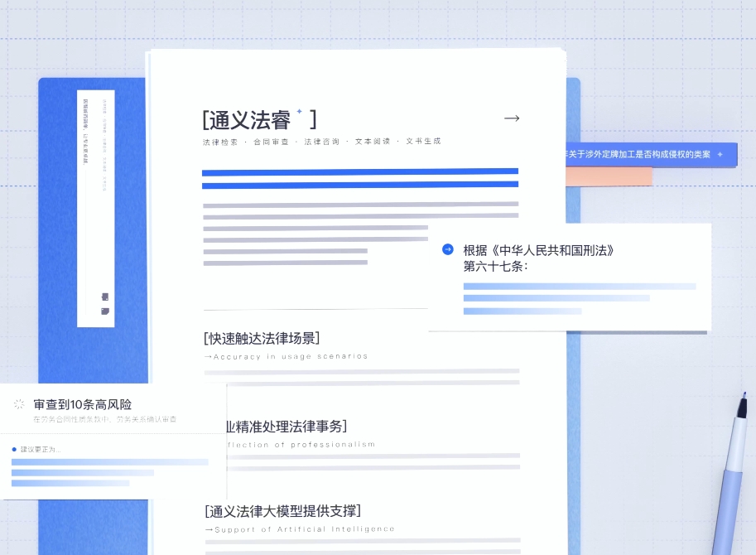Click the sparkle icon on the blue 类案 tag
This screenshot has width=756, height=555.
point(720,154)
